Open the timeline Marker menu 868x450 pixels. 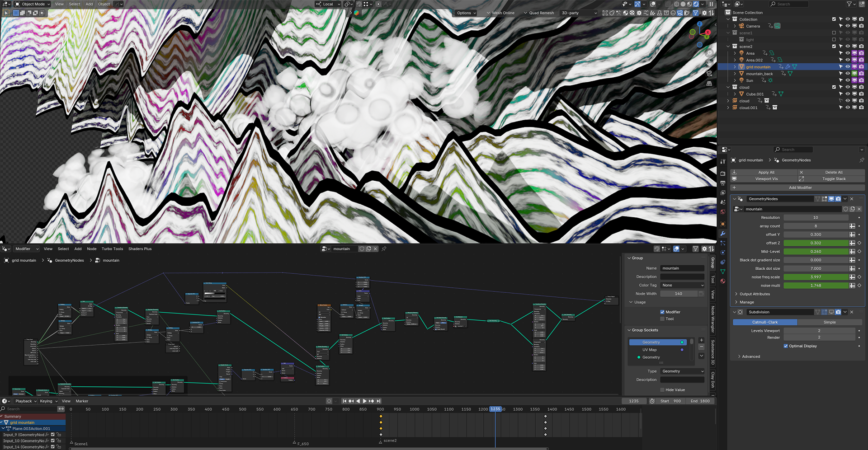pyautogui.click(x=82, y=401)
